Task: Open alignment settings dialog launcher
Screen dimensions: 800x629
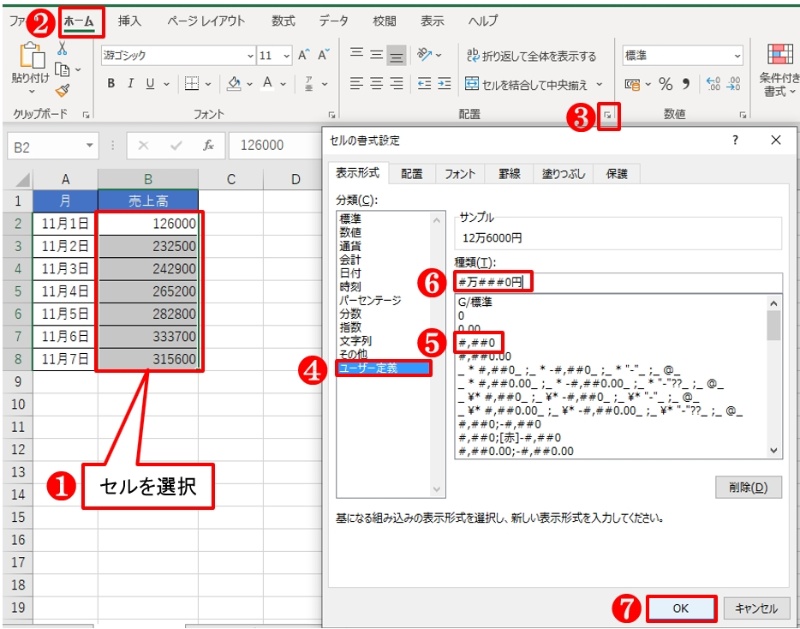Action: point(607,117)
